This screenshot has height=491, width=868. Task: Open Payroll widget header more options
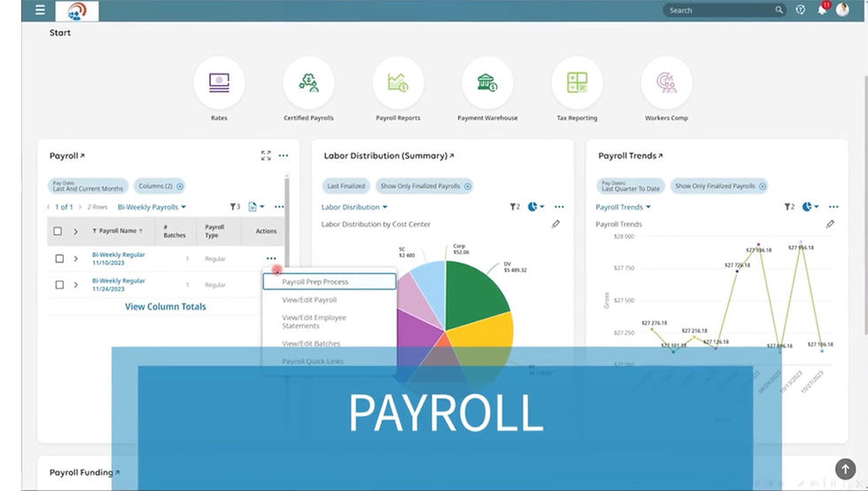click(x=283, y=156)
